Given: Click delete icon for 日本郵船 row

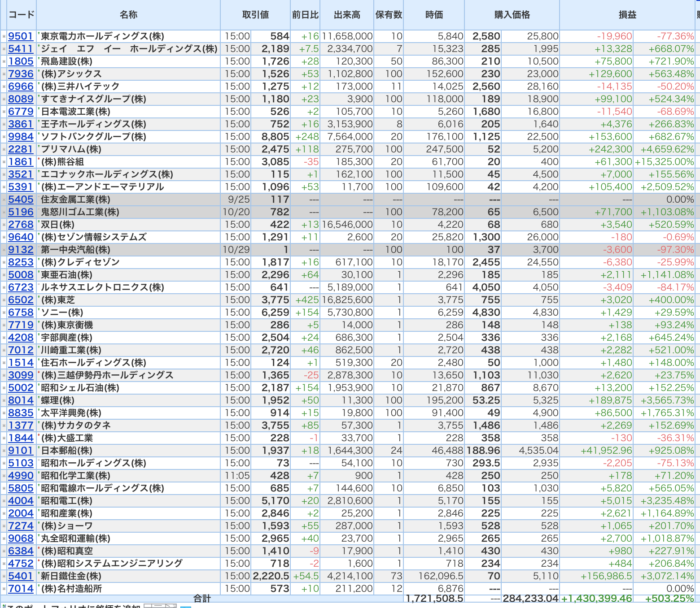Looking at the screenshot, I should (4, 451).
